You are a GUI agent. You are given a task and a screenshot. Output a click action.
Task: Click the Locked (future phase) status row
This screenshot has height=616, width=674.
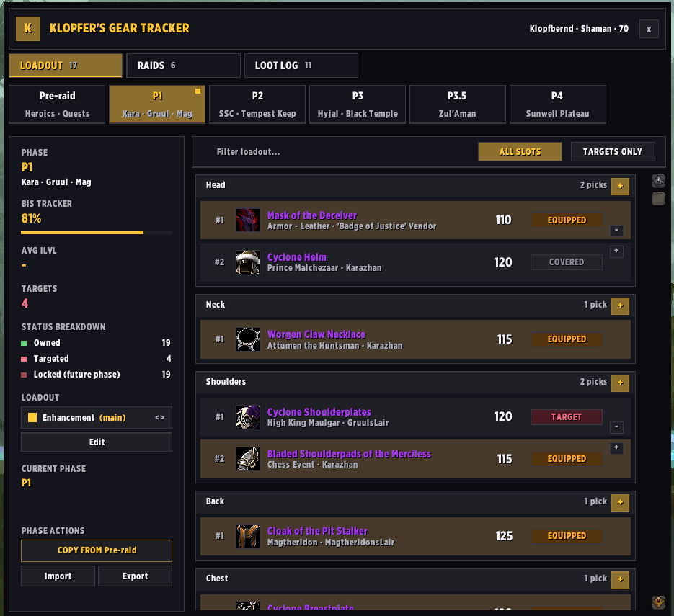click(96, 375)
